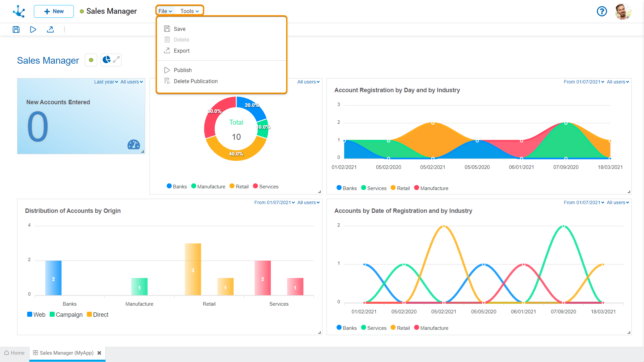
Task: Toggle the green status dot button beside title
Action: (91, 60)
